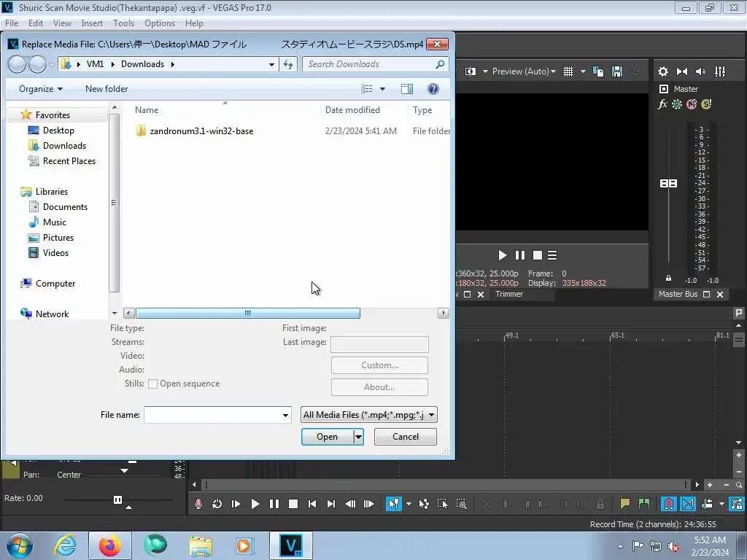Open Master FX chain

(x=662, y=104)
